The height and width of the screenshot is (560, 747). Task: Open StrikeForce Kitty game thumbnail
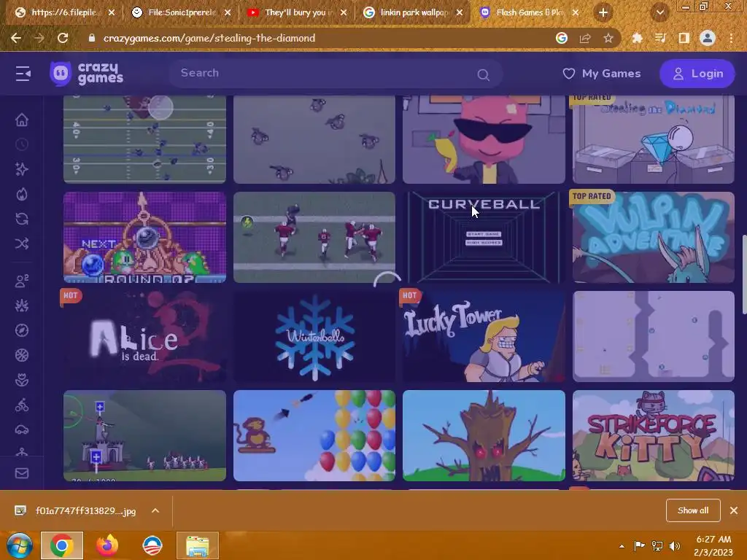coord(653,435)
